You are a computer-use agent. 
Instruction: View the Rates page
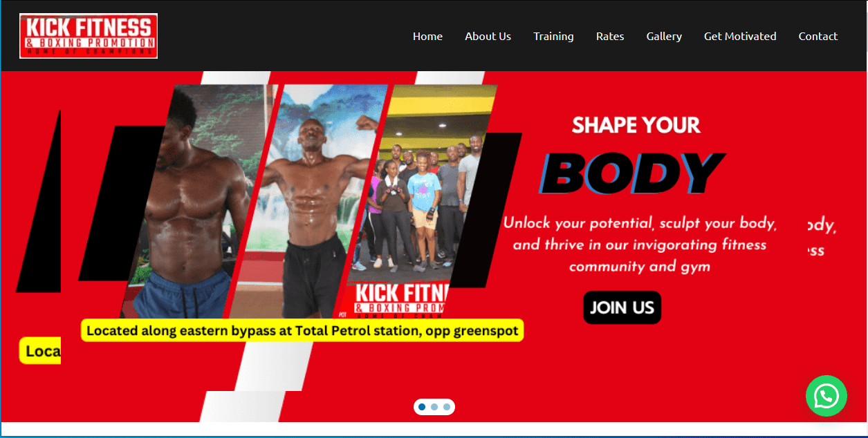point(610,36)
